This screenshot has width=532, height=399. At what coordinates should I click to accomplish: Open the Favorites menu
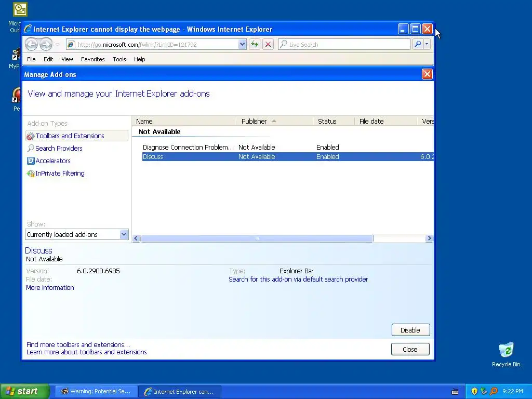tap(92, 59)
